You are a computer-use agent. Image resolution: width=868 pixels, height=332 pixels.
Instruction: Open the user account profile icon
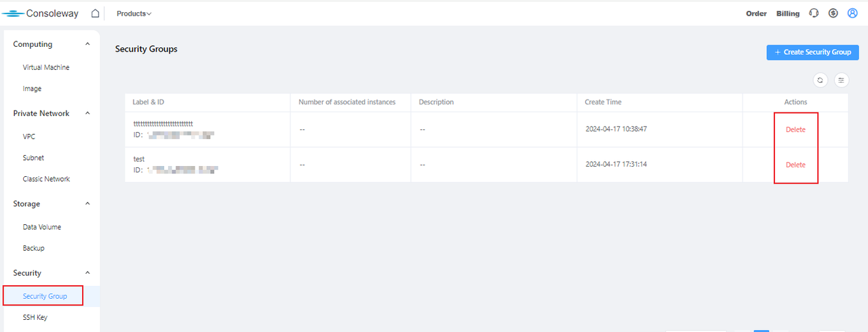(x=852, y=14)
